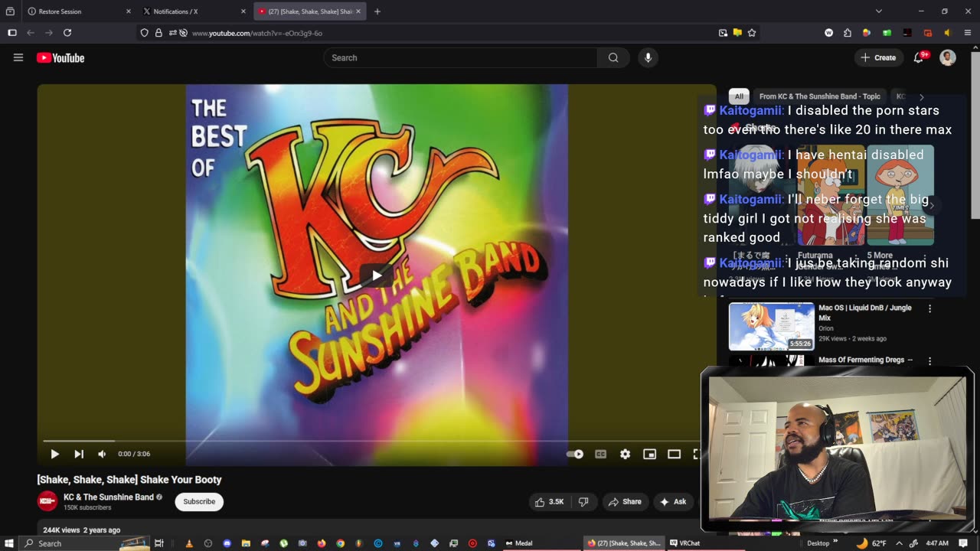Viewport: 980px width, 551px height.
Task: Open VLC from the taskbar
Action: coord(189,543)
